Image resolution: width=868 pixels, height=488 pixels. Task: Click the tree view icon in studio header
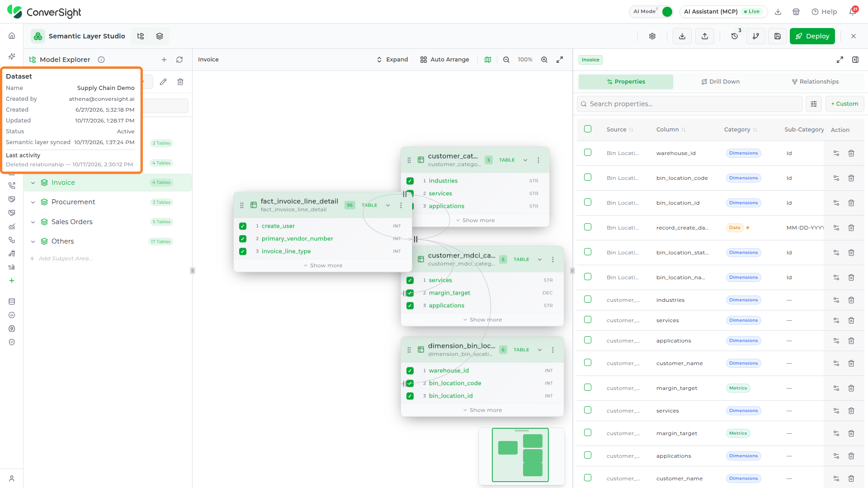(x=141, y=36)
